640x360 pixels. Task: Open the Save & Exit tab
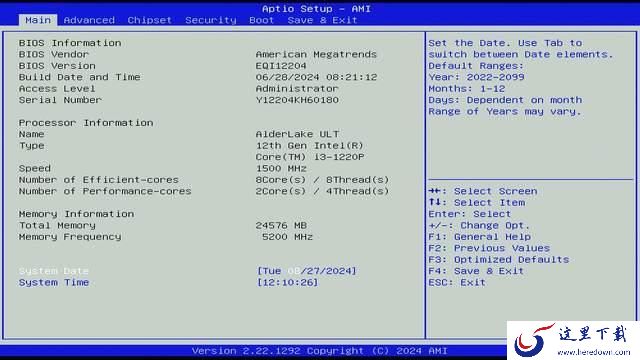(322, 20)
